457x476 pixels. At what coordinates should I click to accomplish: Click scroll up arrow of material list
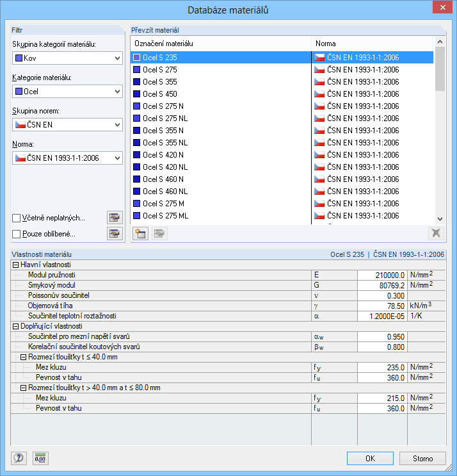pyautogui.click(x=440, y=42)
